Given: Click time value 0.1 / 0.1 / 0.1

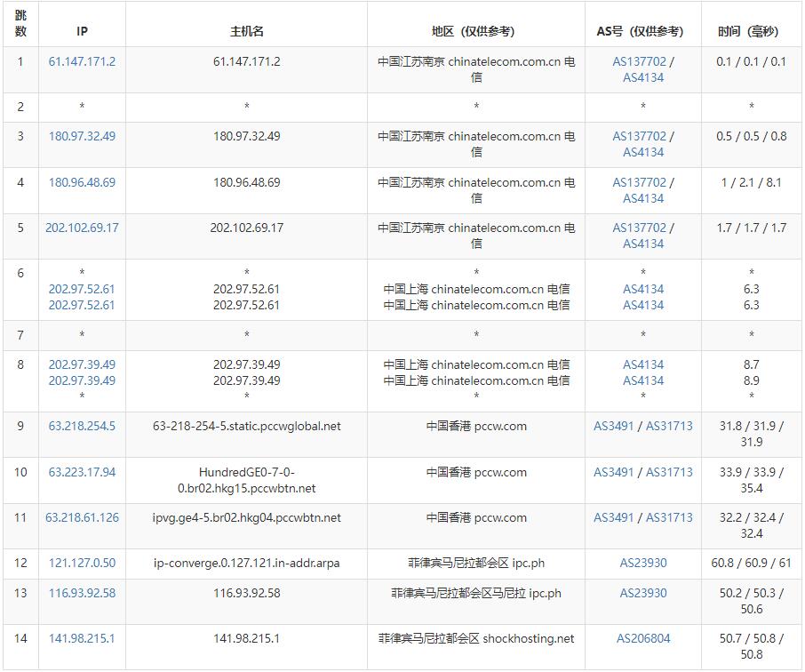Looking at the screenshot, I should [x=751, y=61].
